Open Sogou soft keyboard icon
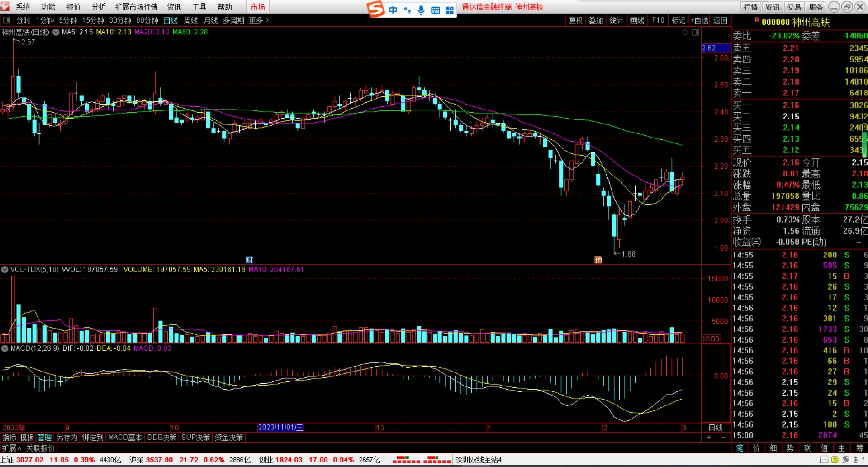 click(x=435, y=10)
